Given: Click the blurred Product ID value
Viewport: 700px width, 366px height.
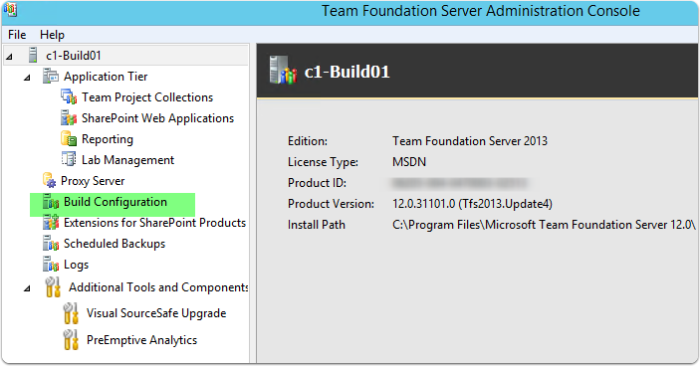Looking at the screenshot, I should tap(460, 183).
